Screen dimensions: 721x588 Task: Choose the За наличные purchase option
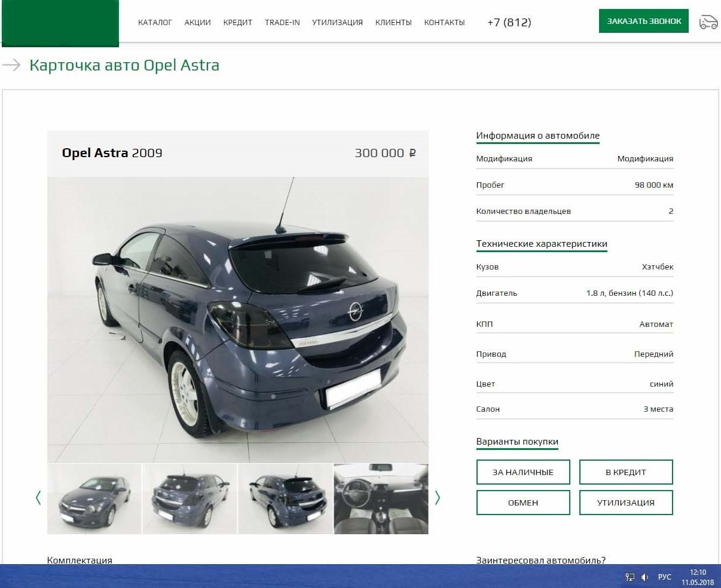pyautogui.click(x=523, y=472)
